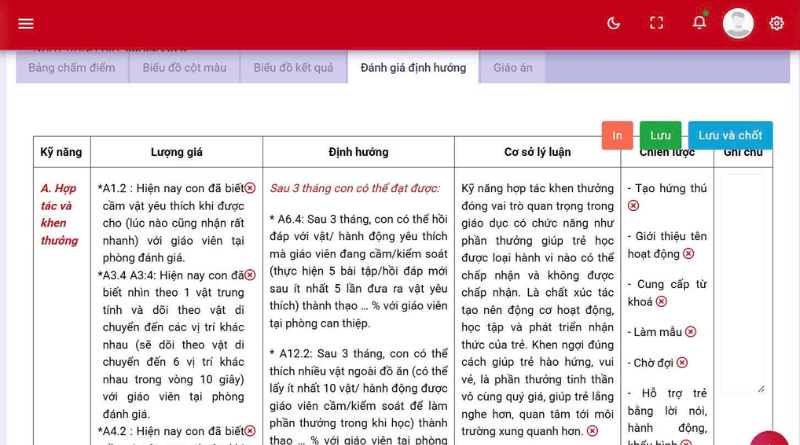Click the Định hướng column header
This screenshot has width=800, height=445.
(x=359, y=152)
